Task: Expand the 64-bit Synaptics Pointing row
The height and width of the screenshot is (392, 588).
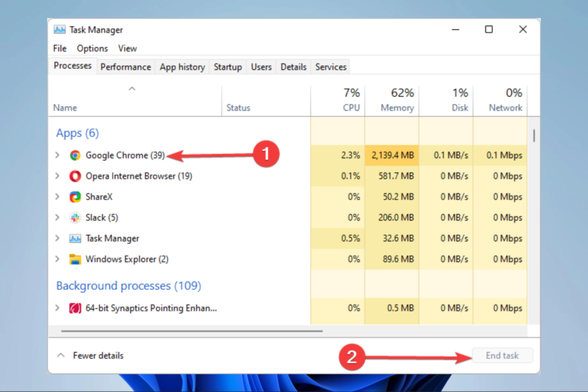Action: [57, 308]
